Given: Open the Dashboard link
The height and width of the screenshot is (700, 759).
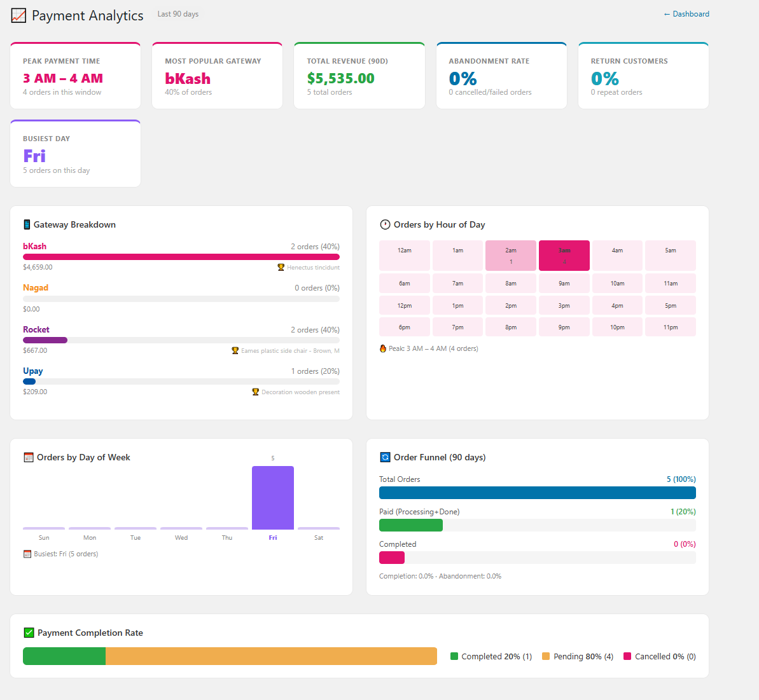Looking at the screenshot, I should pos(686,13).
